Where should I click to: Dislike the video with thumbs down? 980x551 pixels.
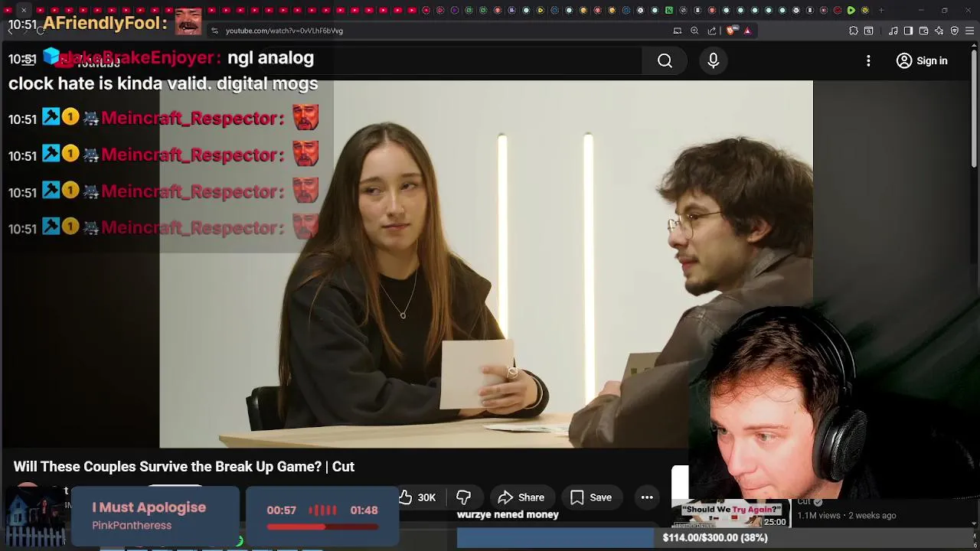[x=463, y=497]
